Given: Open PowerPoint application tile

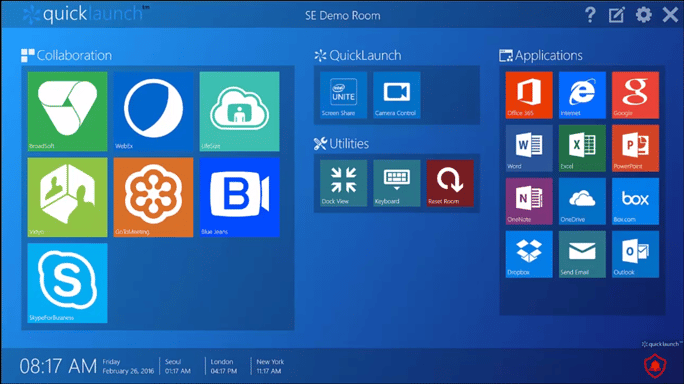Looking at the screenshot, I should click(x=635, y=148).
